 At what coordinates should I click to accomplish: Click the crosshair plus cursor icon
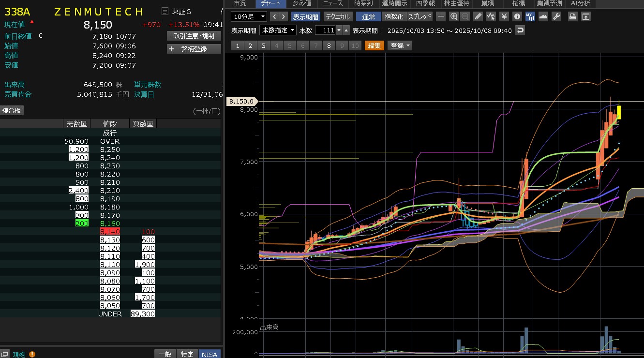coord(441,16)
